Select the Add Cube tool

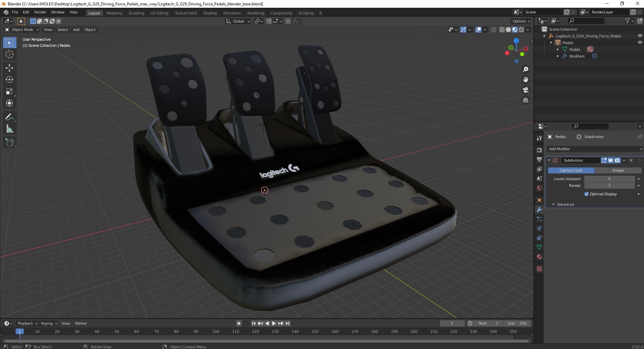pos(9,142)
